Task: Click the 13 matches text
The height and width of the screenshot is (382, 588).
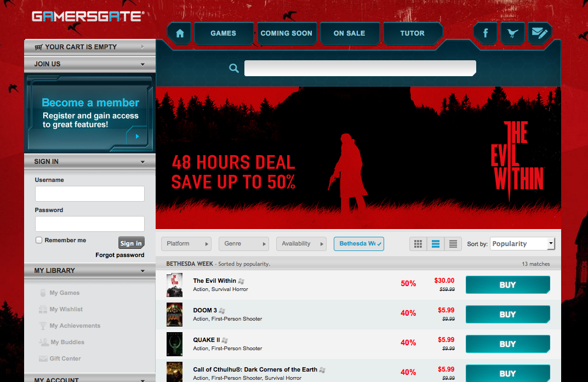Action: (x=536, y=264)
